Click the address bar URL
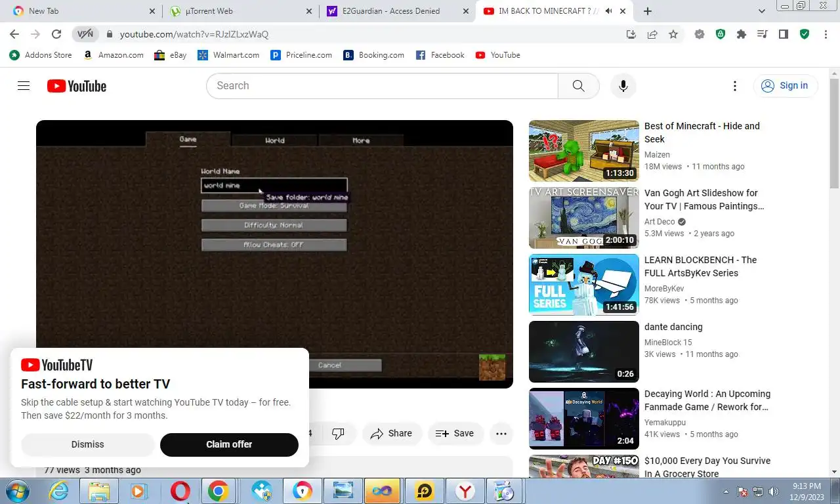Viewport: 840px width, 504px height. pos(194,34)
